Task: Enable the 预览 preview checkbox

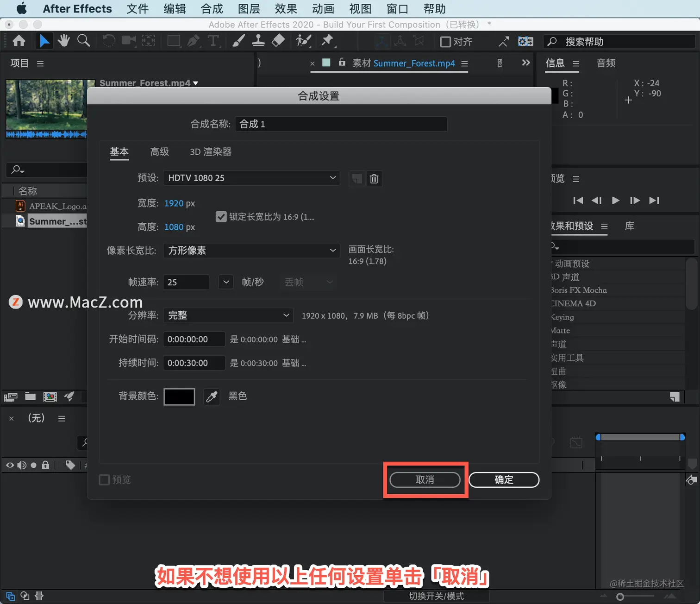Action: click(104, 480)
